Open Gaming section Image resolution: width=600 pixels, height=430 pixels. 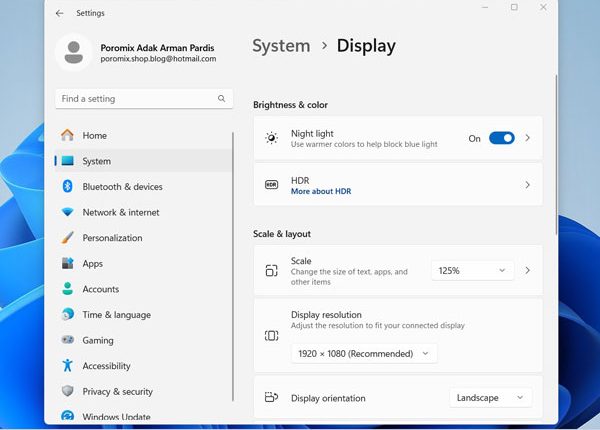[143, 340]
